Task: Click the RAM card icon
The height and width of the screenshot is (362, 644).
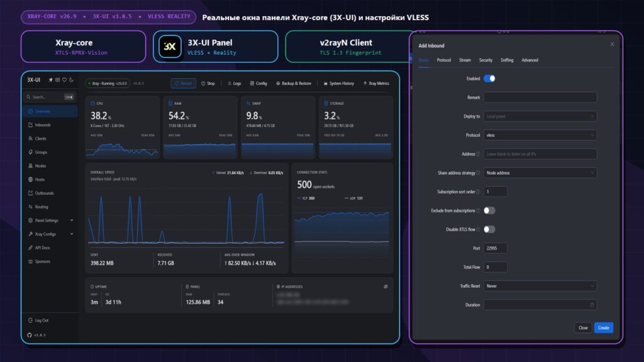Action: point(170,104)
